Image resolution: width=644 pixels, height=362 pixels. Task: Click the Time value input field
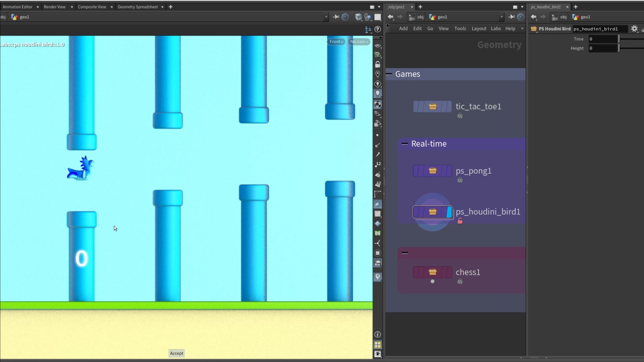pos(603,39)
